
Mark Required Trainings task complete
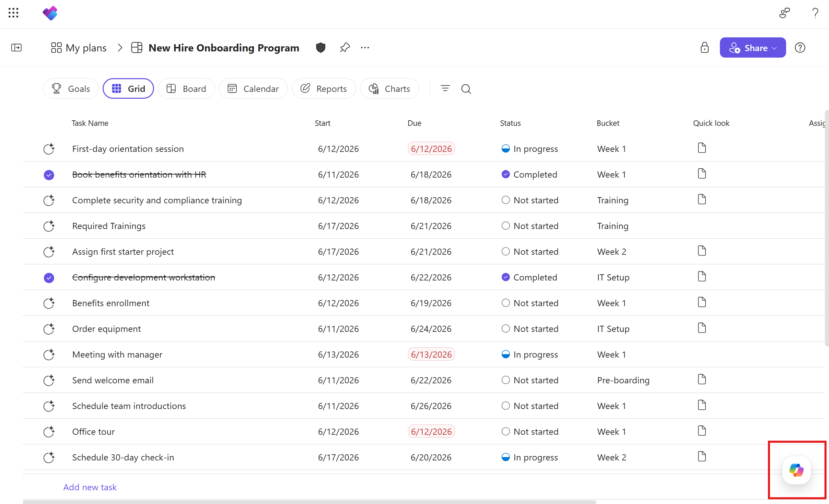[x=49, y=226]
